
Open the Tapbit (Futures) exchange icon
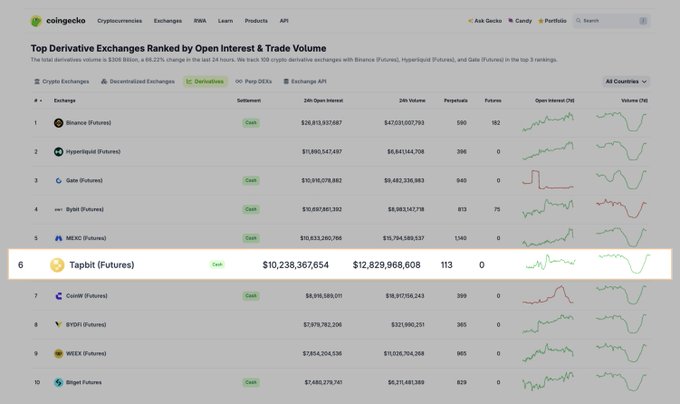pyautogui.click(x=57, y=265)
